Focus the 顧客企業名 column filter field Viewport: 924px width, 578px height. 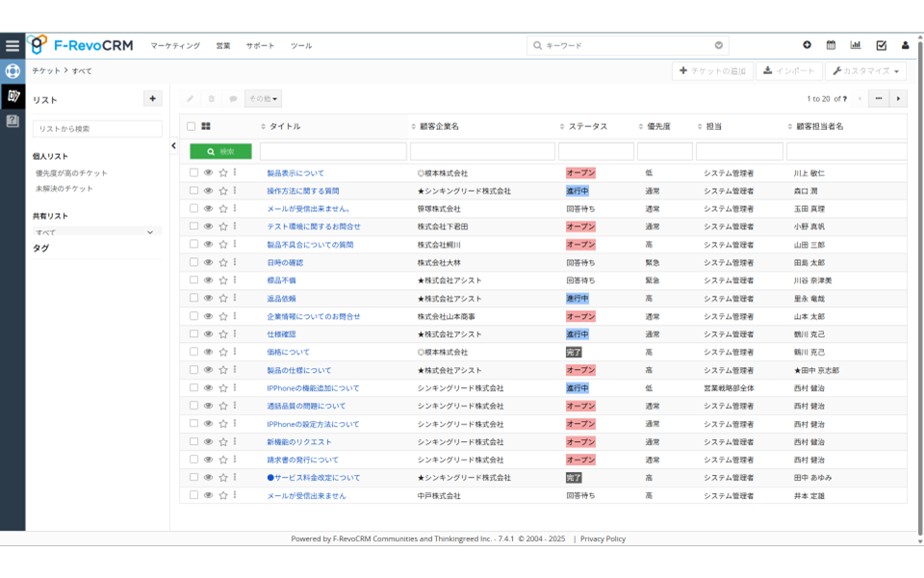point(482,151)
